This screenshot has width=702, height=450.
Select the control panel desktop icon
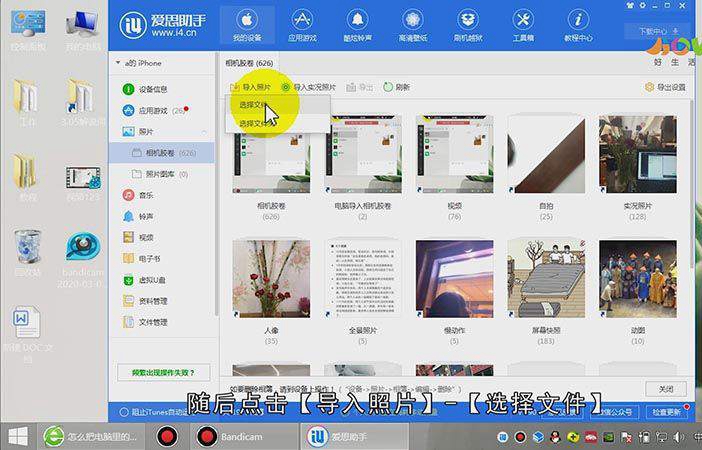[28, 31]
